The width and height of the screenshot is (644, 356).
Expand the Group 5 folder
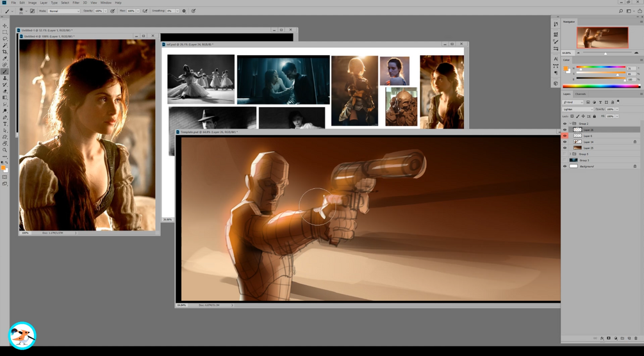[x=570, y=154]
